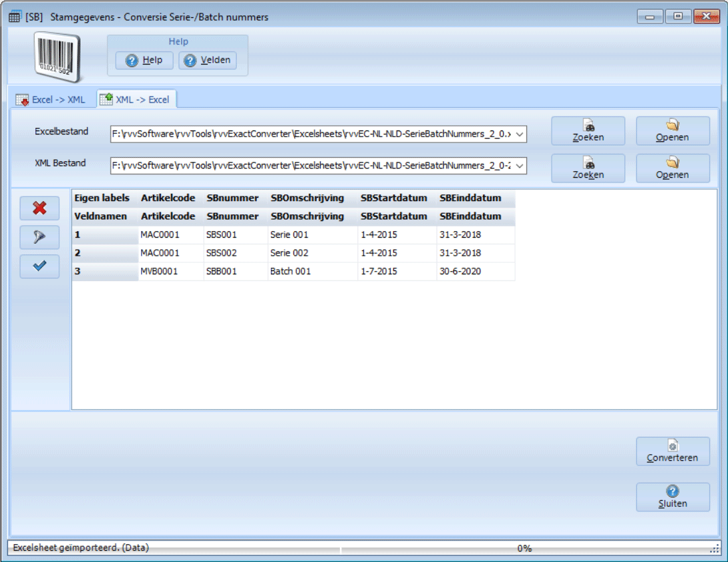728x562 pixels.
Task: Click the Artikelcode cell in Eigen labels row
Action: point(171,198)
